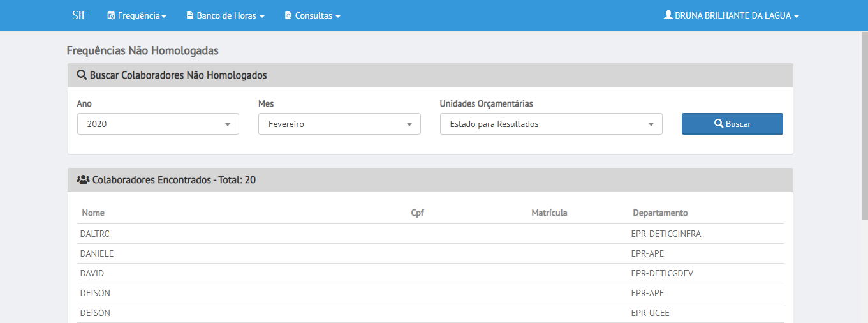Click the search-file icon beside Consultas

pyautogui.click(x=288, y=15)
